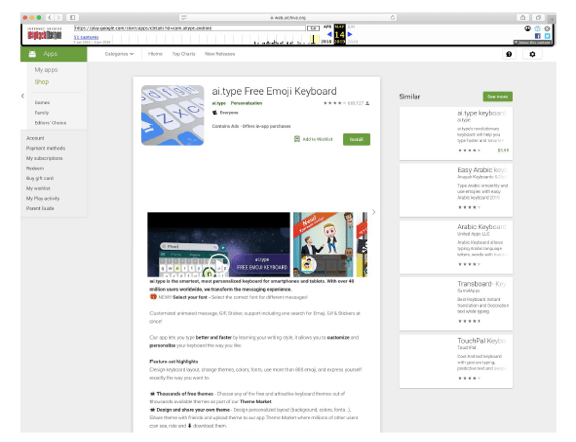576x442 pixels.
Task: Open Games in sidebar
Action: [x=42, y=103]
